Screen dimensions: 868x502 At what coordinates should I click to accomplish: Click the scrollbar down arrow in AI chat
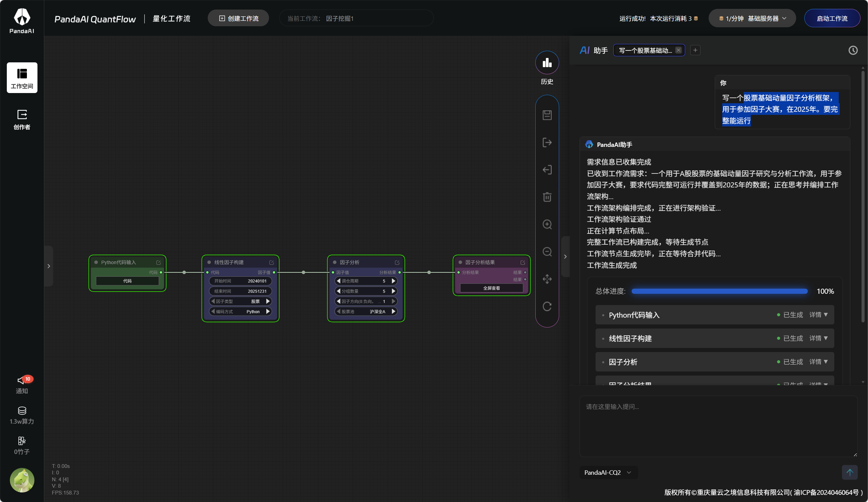[863, 382]
